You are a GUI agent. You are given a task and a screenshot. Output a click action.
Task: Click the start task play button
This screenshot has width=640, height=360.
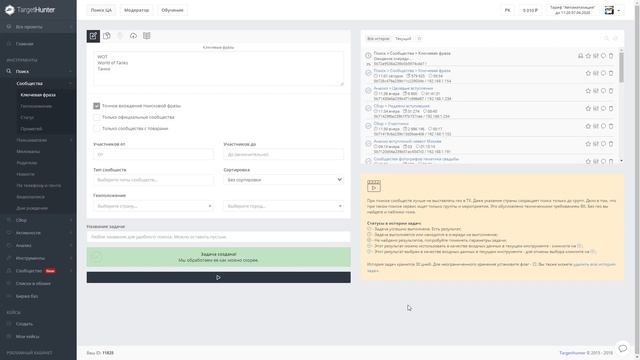(218, 278)
